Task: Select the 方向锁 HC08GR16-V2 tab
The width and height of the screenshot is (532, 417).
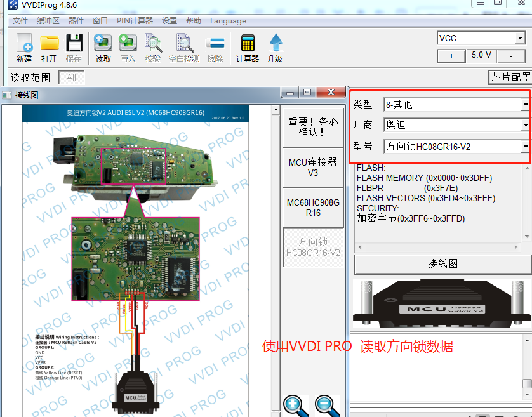Action: [x=313, y=248]
